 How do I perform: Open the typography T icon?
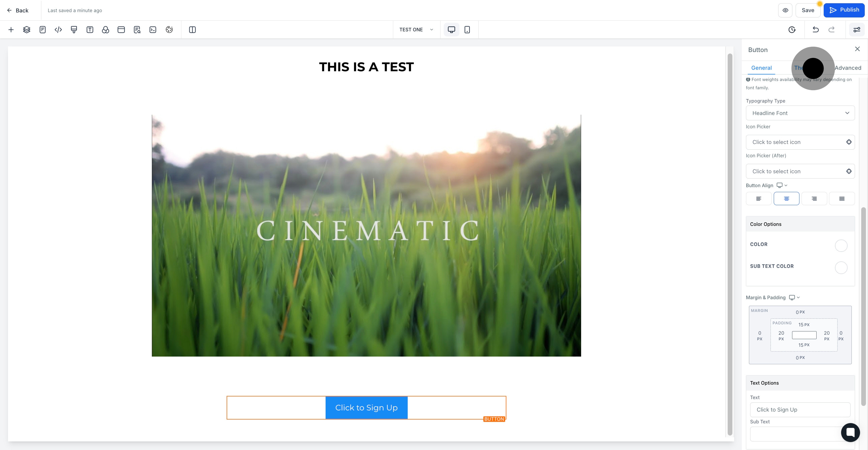[x=90, y=30]
